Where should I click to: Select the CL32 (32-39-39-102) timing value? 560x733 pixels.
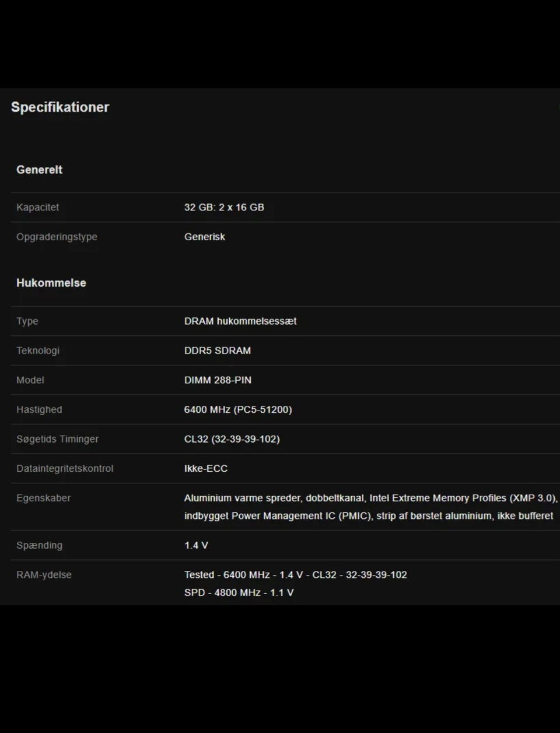(x=232, y=439)
